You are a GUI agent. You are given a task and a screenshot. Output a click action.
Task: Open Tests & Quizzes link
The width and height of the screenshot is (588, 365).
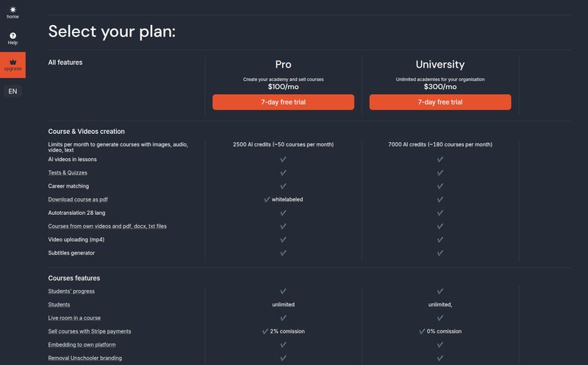pos(68,173)
